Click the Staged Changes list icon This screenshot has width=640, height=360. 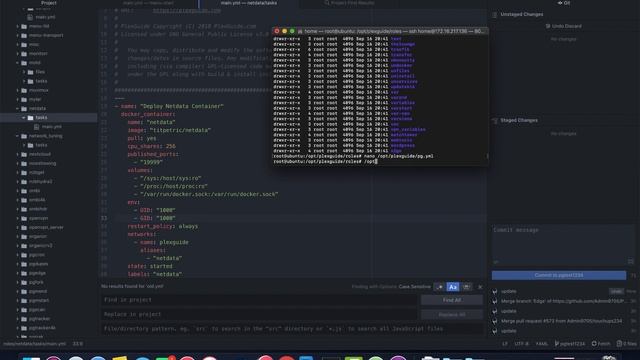point(495,120)
